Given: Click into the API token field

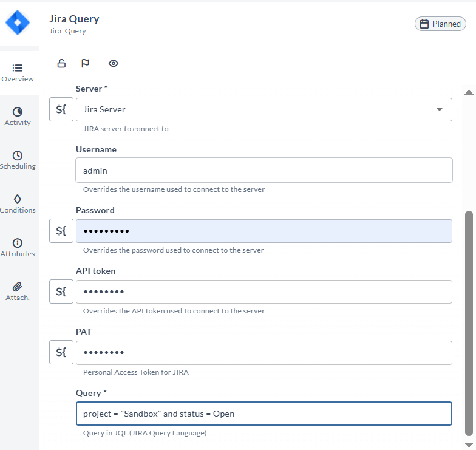Looking at the screenshot, I should click(263, 291).
